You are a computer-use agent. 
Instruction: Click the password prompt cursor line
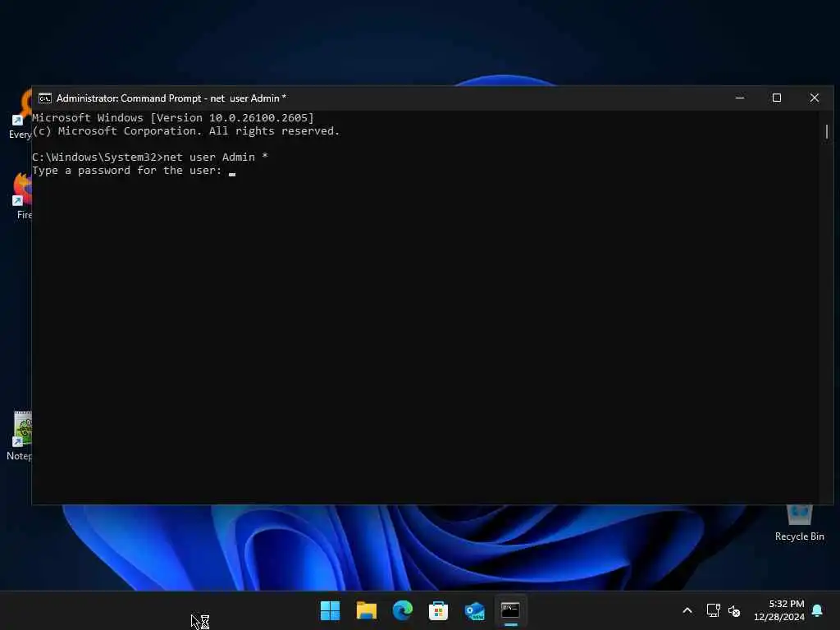click(134, 171)
